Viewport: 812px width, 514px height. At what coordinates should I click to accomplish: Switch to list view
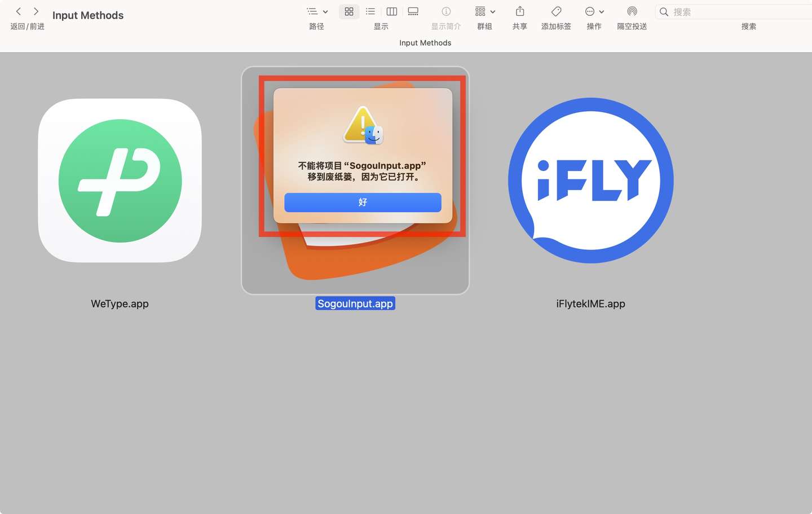point(370,11)
